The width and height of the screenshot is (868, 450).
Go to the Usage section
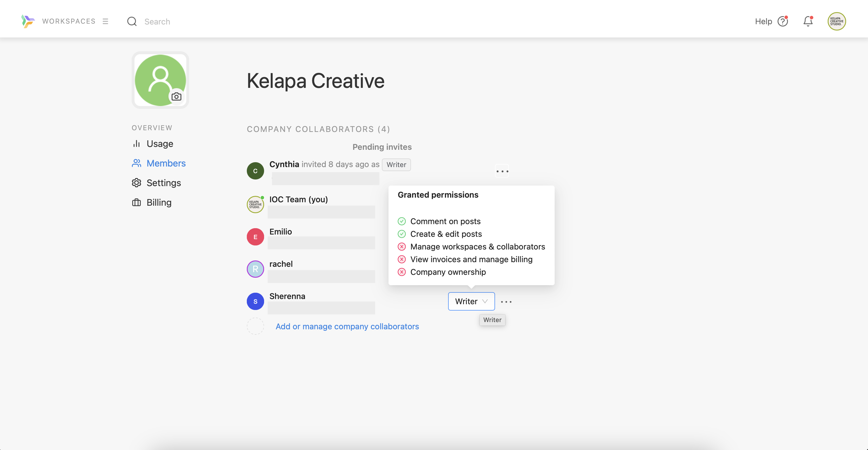coord(159,143)
